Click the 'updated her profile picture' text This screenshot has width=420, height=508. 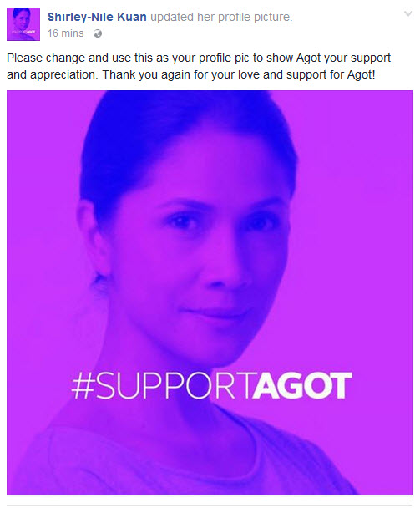click(x=221, y=17)
